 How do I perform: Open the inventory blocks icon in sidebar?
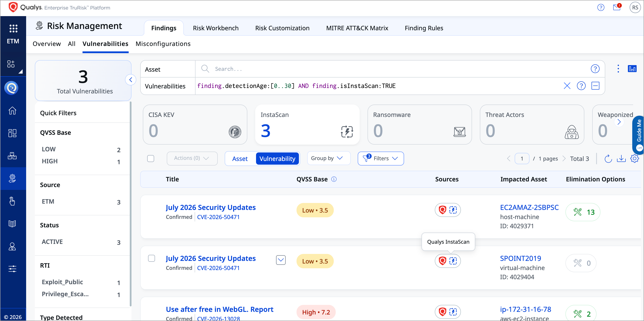pos(12,156)
